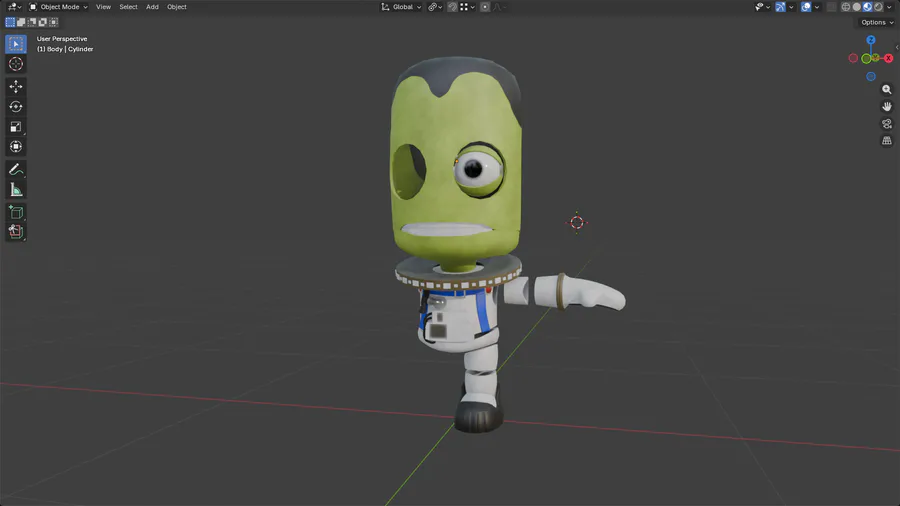Toggle viewport overlays

(x=806, y=7)
